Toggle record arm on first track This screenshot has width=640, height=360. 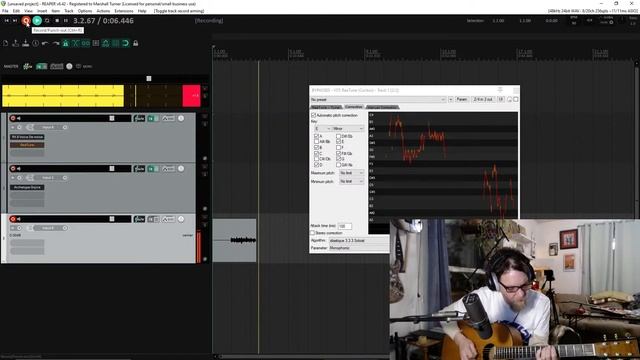tap(13, 118)
